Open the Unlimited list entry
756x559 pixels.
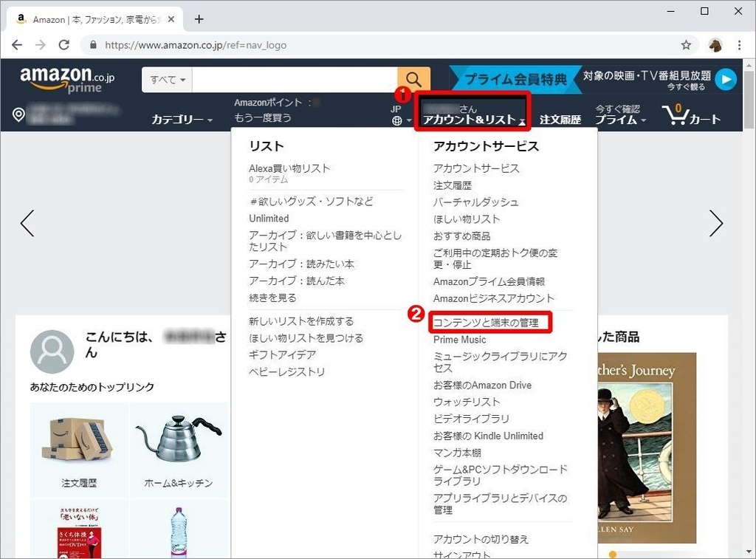tap(269, 219)
